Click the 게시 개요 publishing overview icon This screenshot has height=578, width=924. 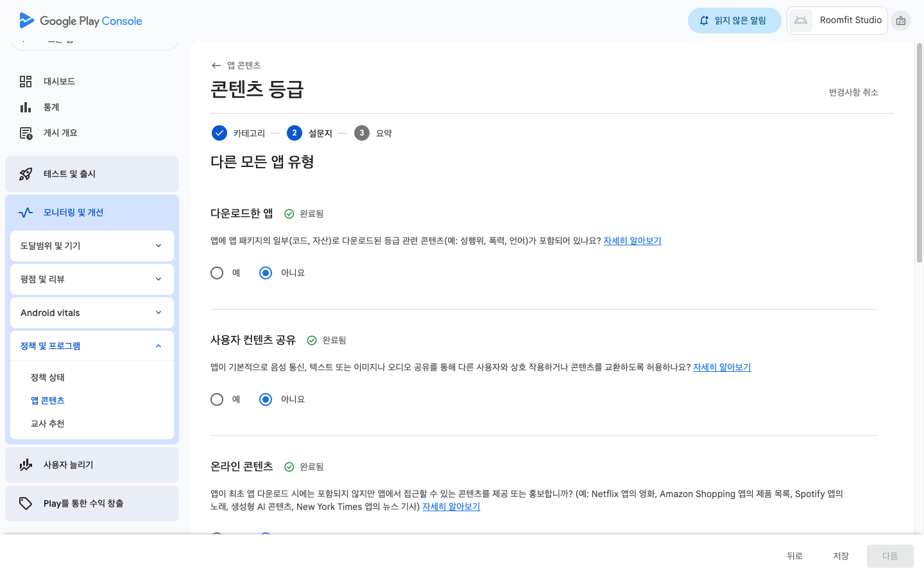26,133
